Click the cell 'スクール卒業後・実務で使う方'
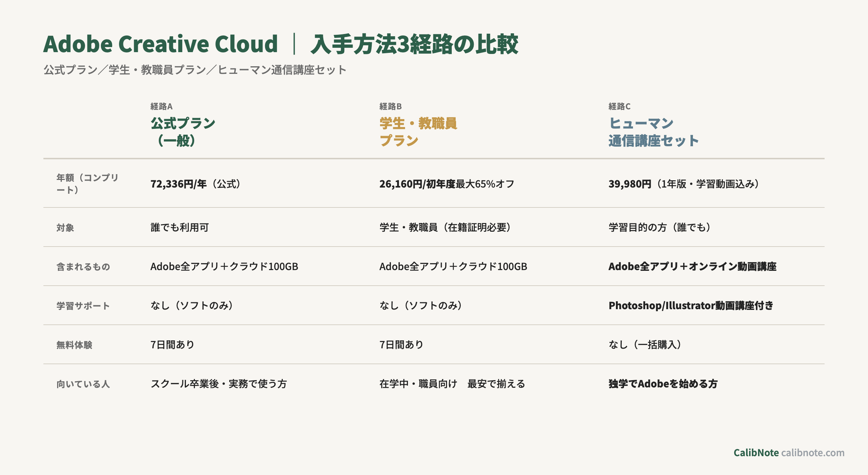This screenshot has height=475, width=868. point(219,384)
